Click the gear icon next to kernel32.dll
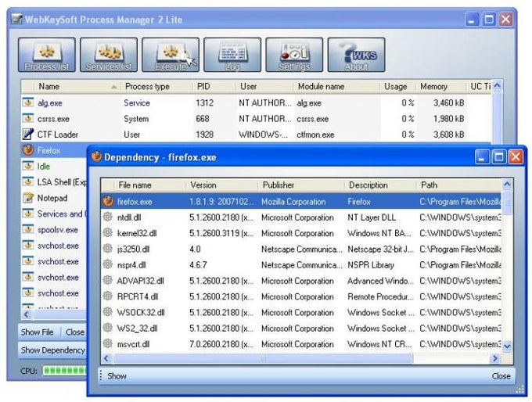532x402 pixels. pyautogui.click(x=108, y=233)
